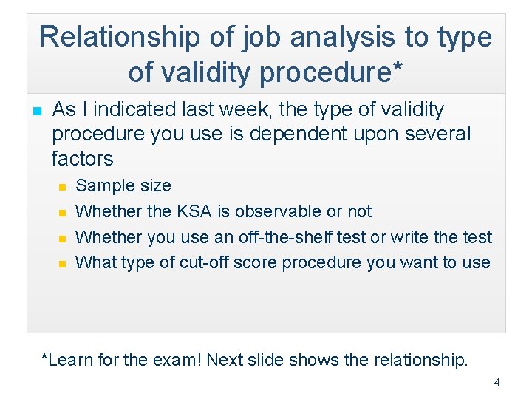The width and height of the screenshot is (532, 399).
Task: Click the text 'Whether the KSA is observable or not'
Action: pos(223,211)
